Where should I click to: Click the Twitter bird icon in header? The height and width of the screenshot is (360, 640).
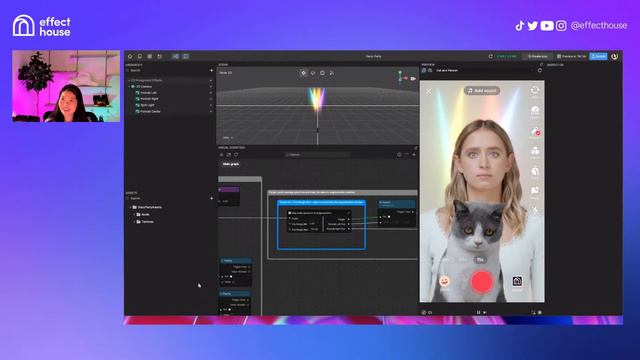click(x=533, y=26)
